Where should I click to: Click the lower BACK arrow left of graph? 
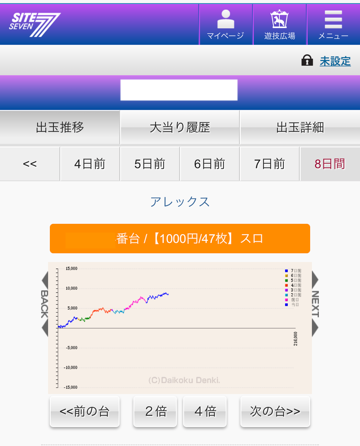(45, 328)
